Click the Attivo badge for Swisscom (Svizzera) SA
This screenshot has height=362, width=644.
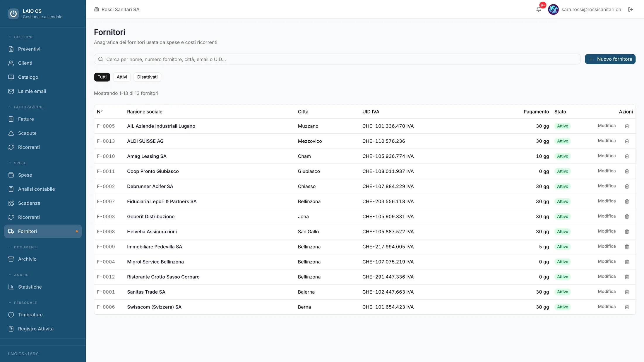562,307
